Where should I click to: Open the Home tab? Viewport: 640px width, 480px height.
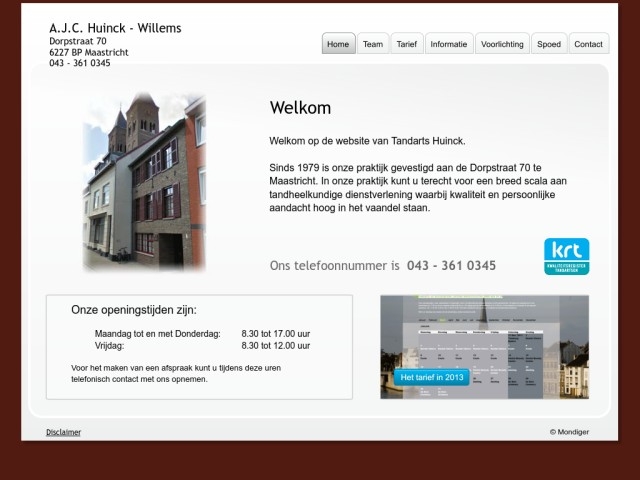point(338,44)
